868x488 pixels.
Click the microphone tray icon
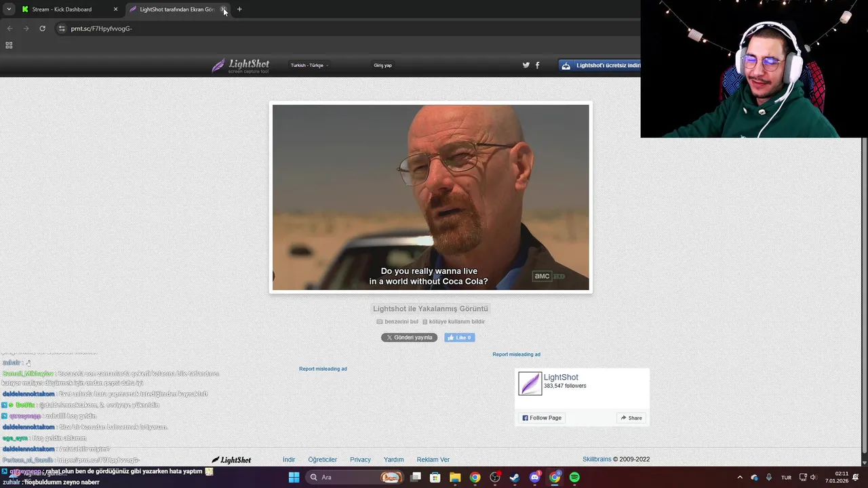[x=770, y=477]
